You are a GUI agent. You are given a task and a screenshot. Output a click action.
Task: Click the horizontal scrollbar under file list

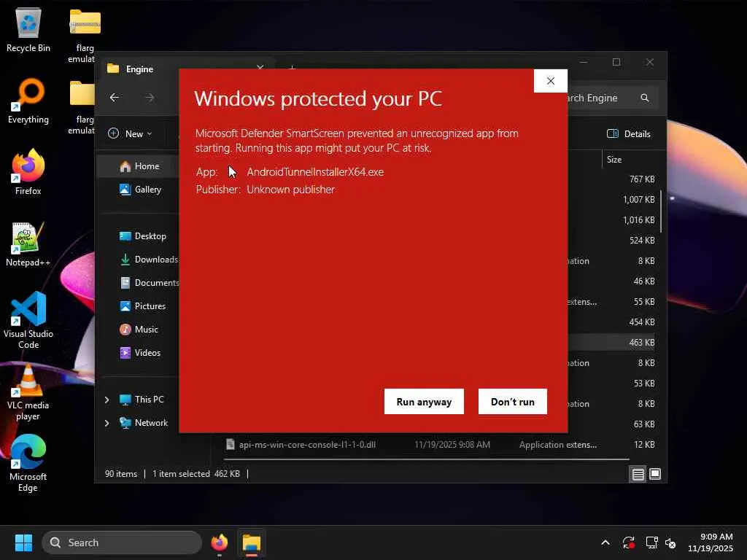coord(426,459)
